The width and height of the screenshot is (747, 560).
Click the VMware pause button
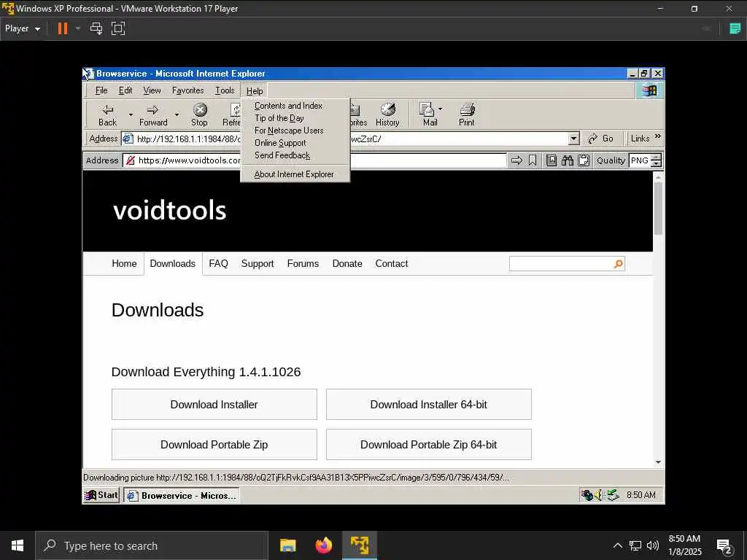(63, 28)
